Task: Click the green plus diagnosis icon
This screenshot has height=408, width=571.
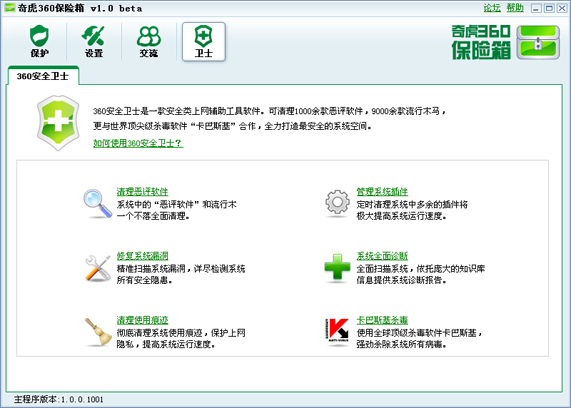Action: click(337, 268)
